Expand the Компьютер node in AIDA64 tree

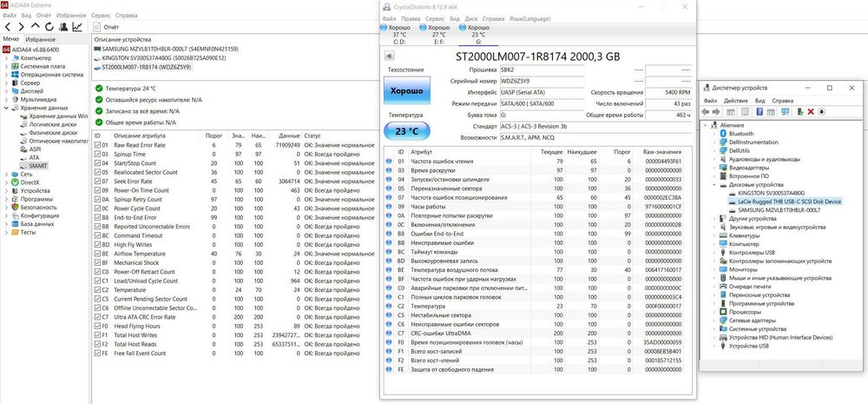click(x=6, y=58)
